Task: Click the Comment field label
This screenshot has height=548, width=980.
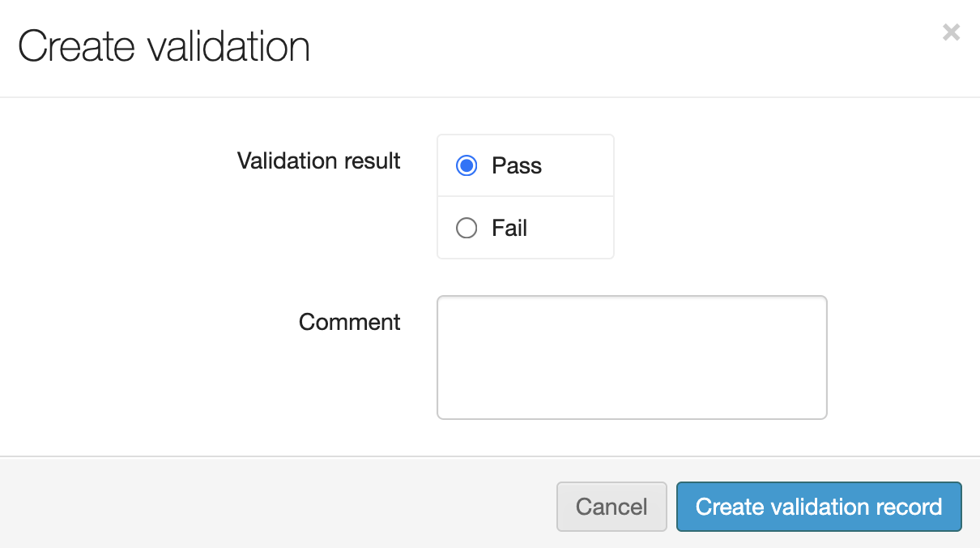Action: point(349,322)
